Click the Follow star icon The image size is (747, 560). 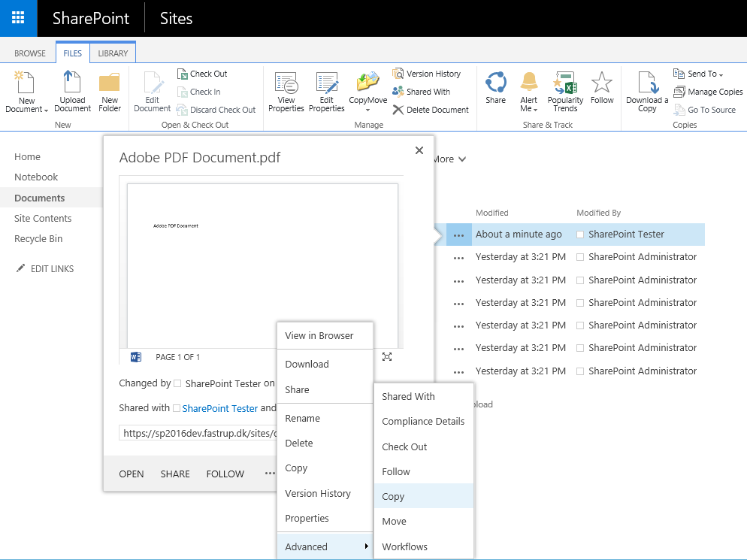pos(602,83)
